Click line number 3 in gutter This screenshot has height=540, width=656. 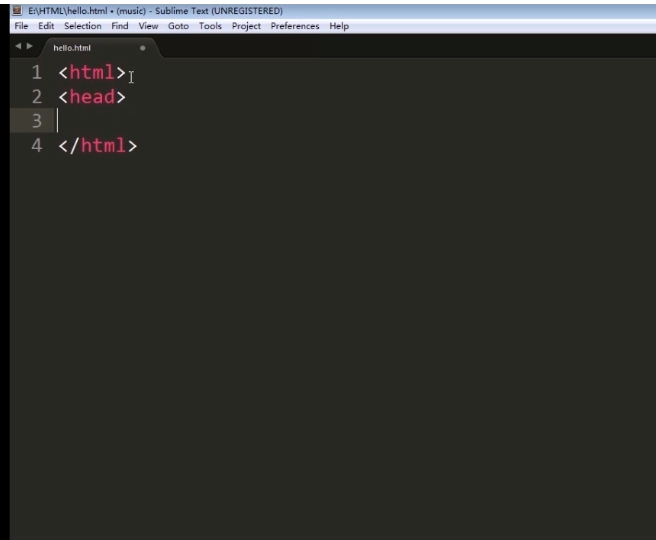[x=37, y=121]
